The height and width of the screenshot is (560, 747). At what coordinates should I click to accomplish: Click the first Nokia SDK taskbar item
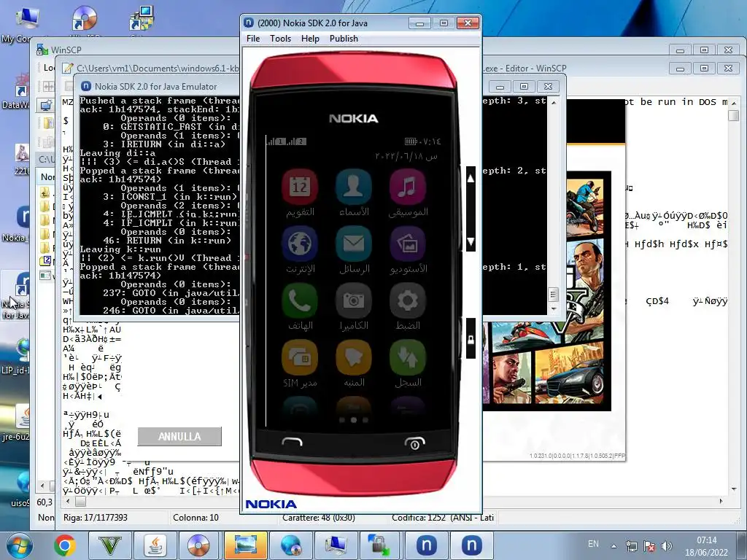pyautogui.click(x=426, y=545)
